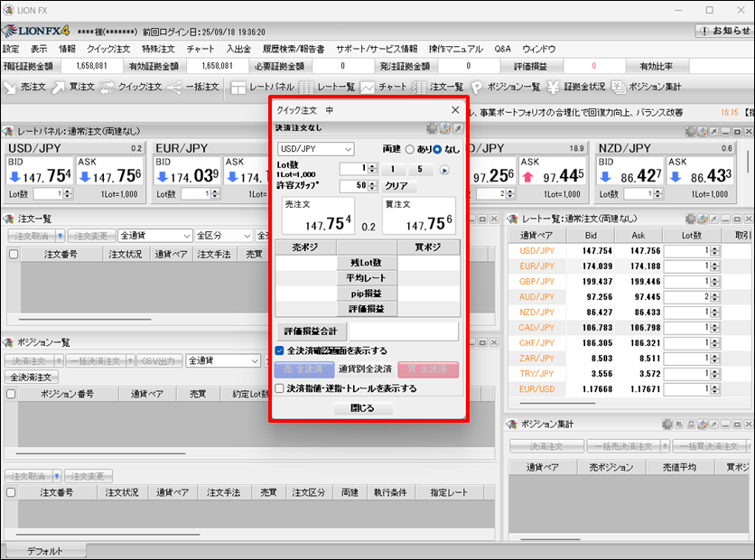Screen dimensions: 755x560
Task: Click the 買注文 price panel 147.756
Action: (419, 217)
